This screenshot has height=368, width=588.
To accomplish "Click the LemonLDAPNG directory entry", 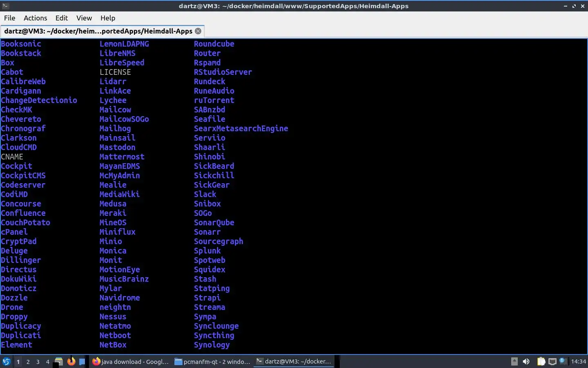I will (x=124, y=44).
